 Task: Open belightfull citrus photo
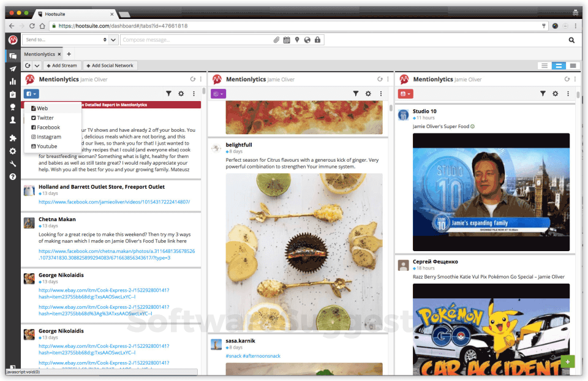[x=304, y=252]
